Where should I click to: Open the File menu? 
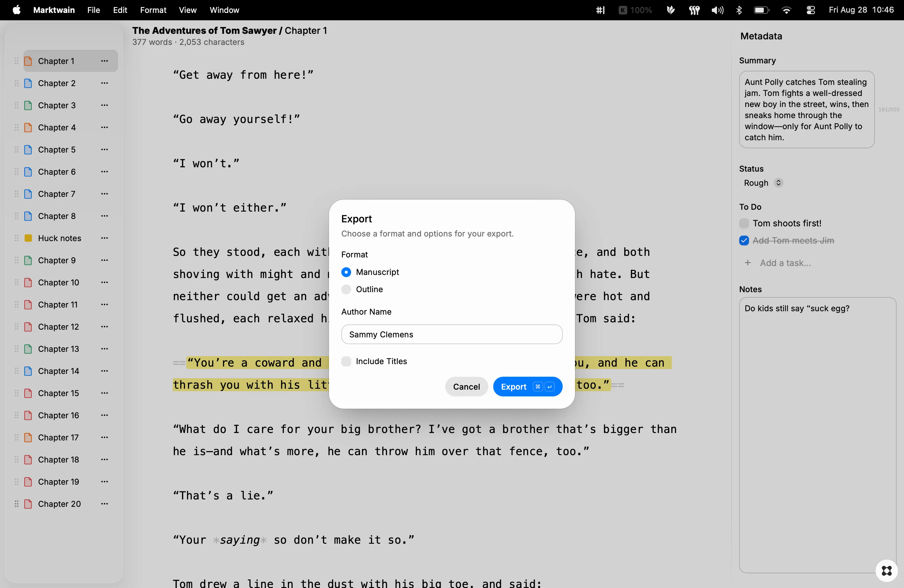(x=93, y=10)
